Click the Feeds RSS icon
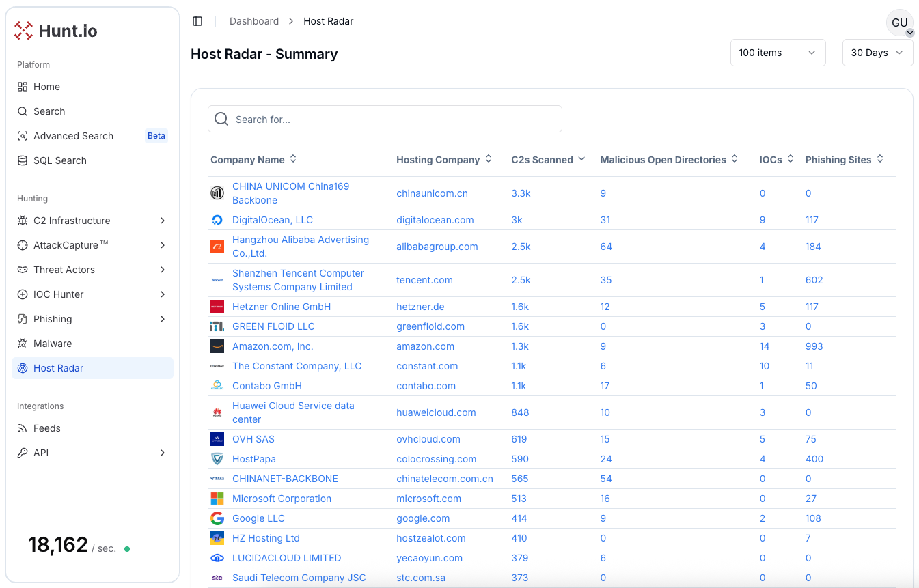Screen dimensions: 919x588 click(x=23, y=428)
